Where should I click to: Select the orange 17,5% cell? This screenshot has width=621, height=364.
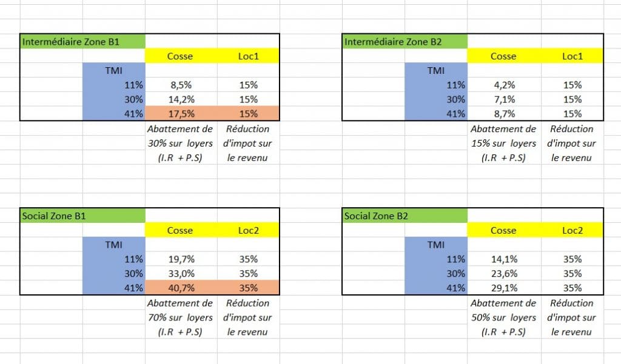[x=180, y=113]
